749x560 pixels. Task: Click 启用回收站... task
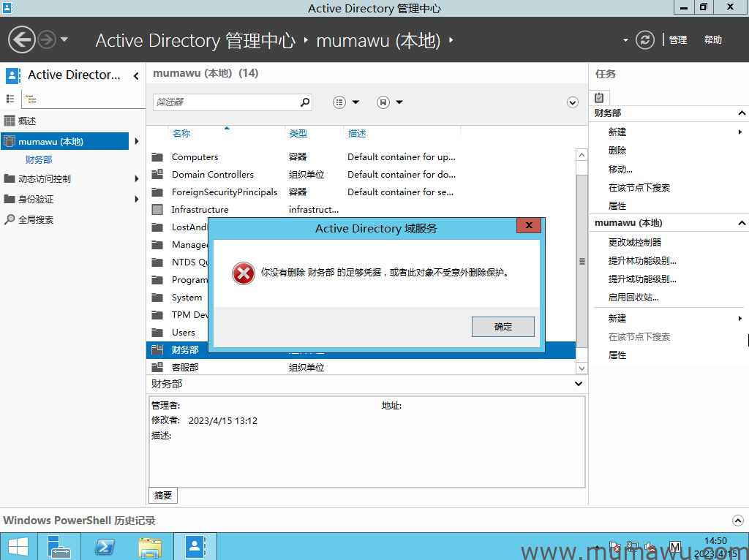point(633,298)
